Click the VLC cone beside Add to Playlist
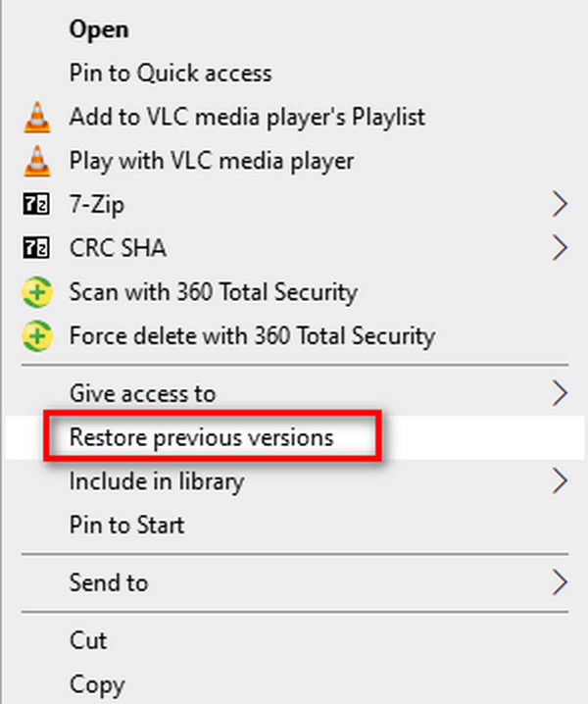Image resolution: width=588 pixels, height=704 pixels. [x=37, y=118]
